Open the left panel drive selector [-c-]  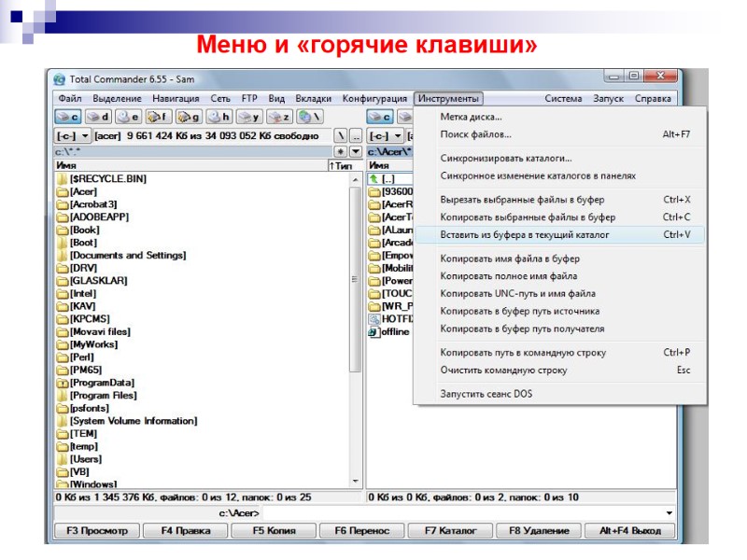[x=70, y=135]
